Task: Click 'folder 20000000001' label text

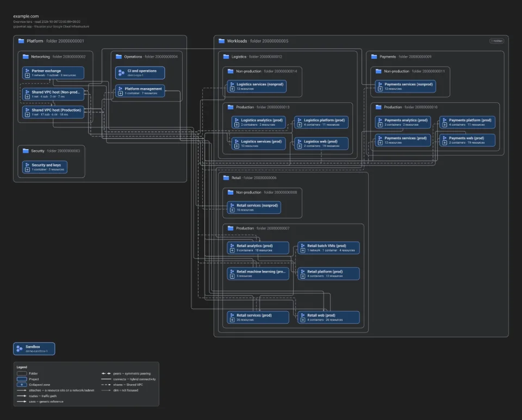Action: pyautogui.click(x=65, y=41)
